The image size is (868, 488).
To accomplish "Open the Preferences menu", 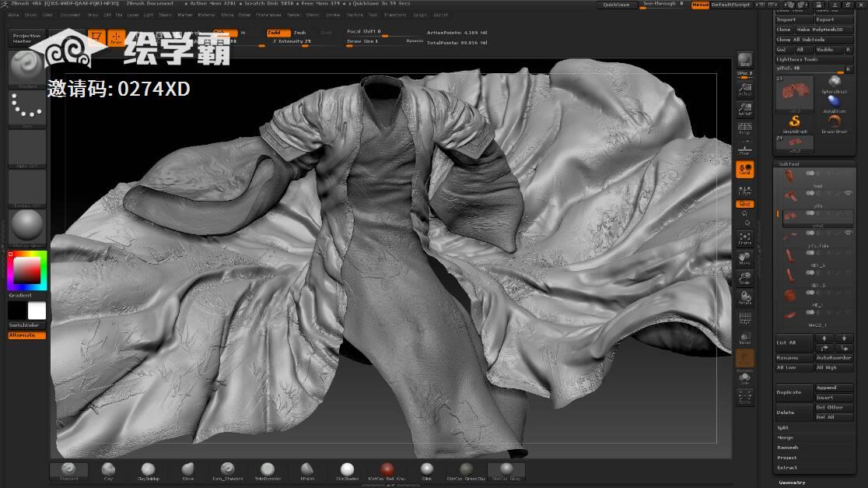I will [x=268, y=15].
